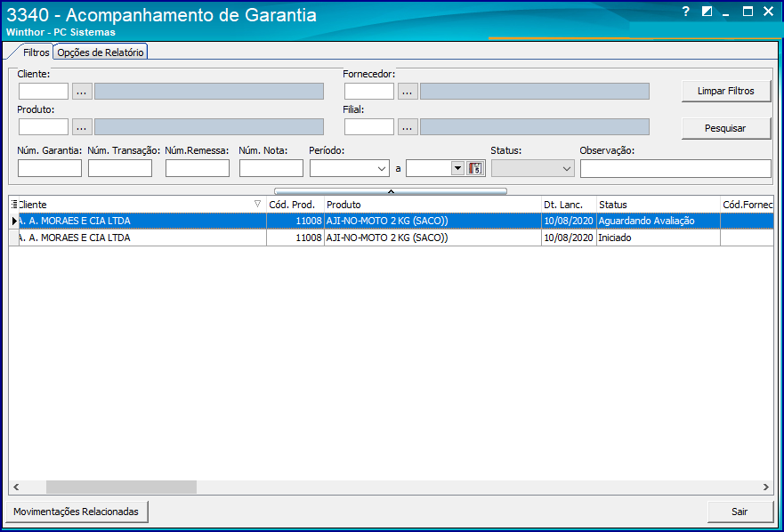784x532 pixels.
Task: Open the Status dropdown
Action: pos(533,168)
